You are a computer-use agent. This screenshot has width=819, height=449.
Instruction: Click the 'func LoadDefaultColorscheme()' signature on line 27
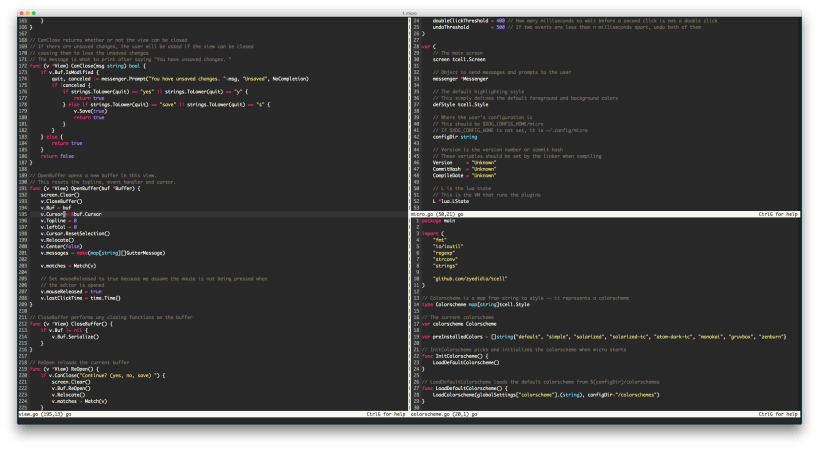point(464,388)
